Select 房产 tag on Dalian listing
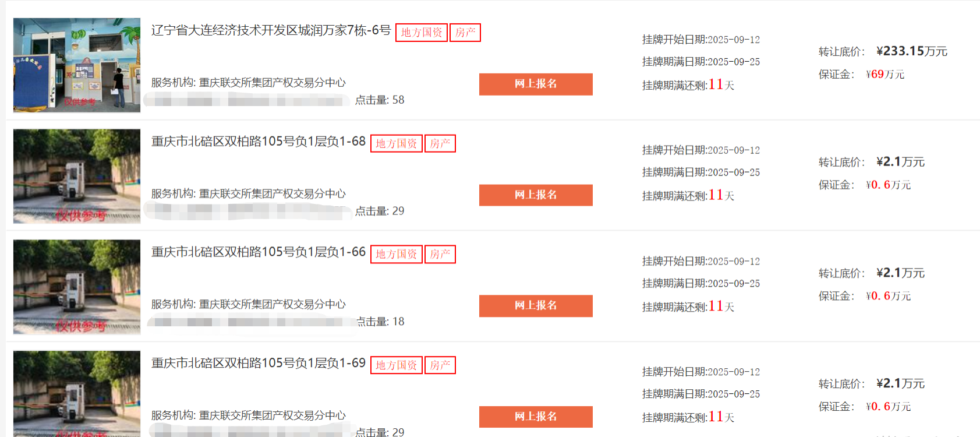This screenshot has height=437, width=980. click(465, 33)
